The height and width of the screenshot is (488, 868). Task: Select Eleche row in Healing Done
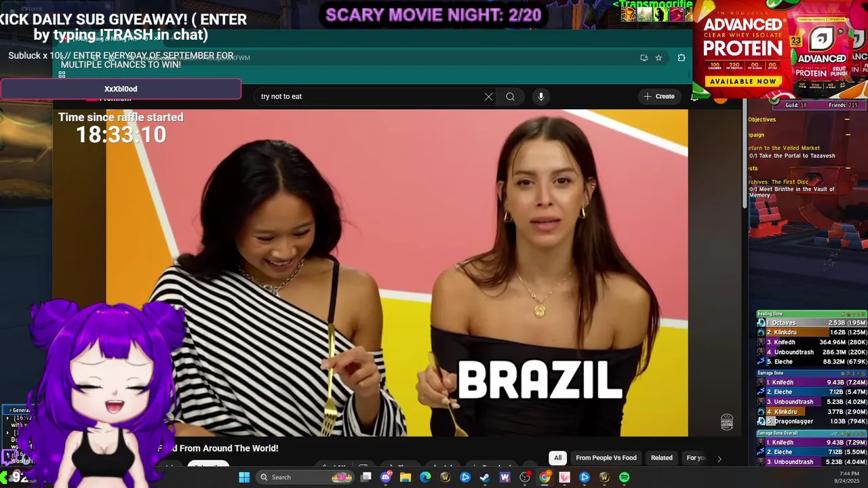tap(812, 362)
